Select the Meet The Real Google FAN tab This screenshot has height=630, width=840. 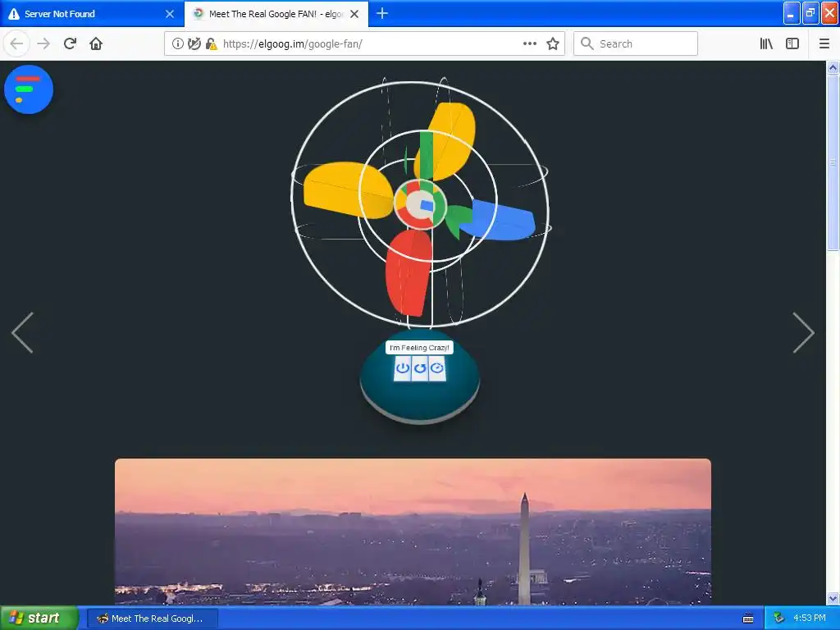pyautogui.click(x=276, y=14)
